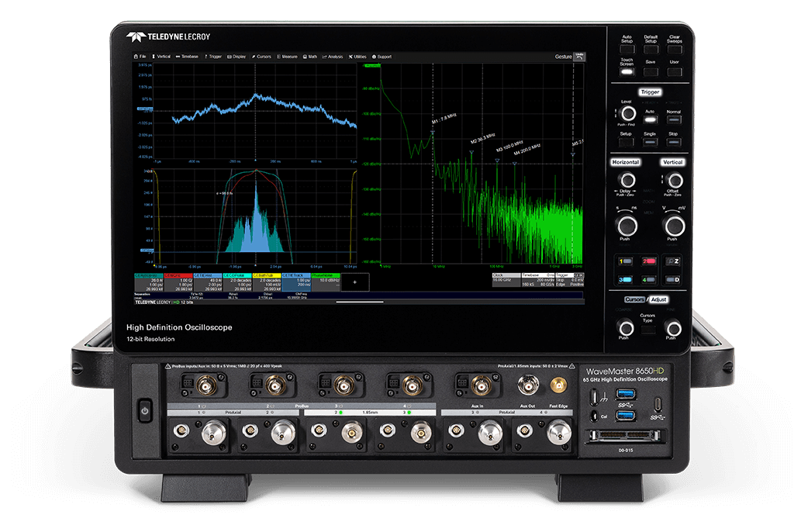The height and width of the screenshot is (532, 794).
Task: Open the Timebase menu
Action: point(188,57)
